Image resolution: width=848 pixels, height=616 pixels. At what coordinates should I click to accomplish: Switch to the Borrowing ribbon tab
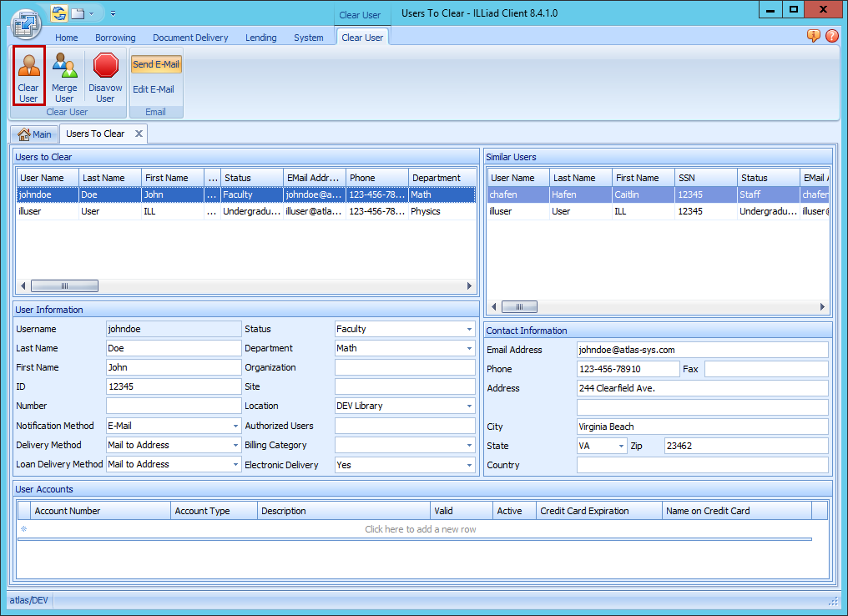click(115, 38)
